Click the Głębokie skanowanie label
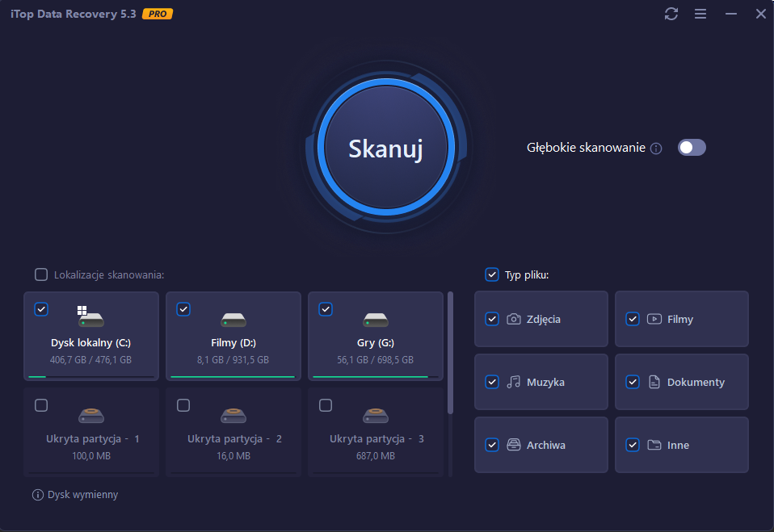 tap(586, 148)
